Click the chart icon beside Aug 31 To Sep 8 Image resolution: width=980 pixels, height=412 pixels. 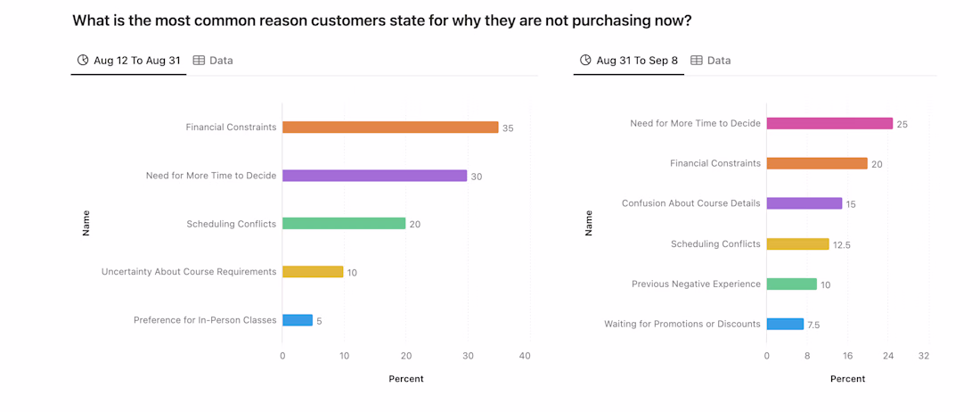585,61
